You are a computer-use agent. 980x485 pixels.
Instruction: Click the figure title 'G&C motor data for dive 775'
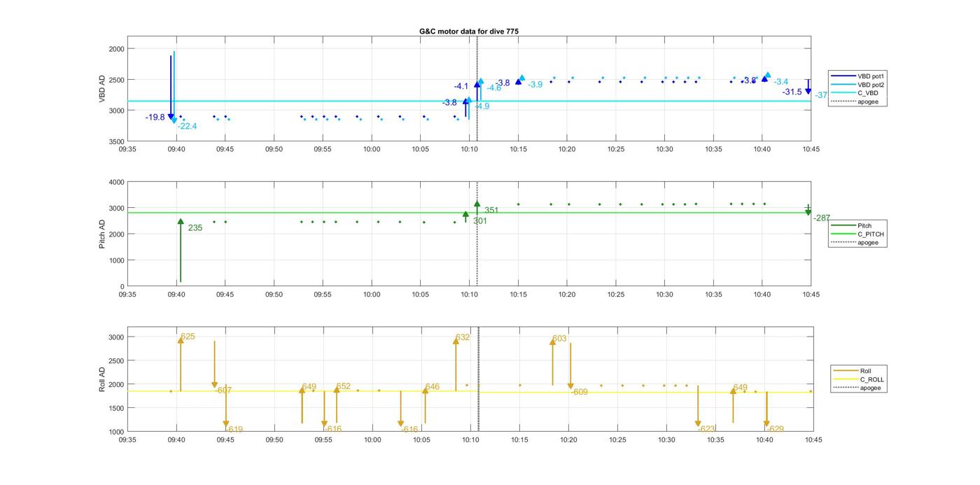(x=468, y=31)
